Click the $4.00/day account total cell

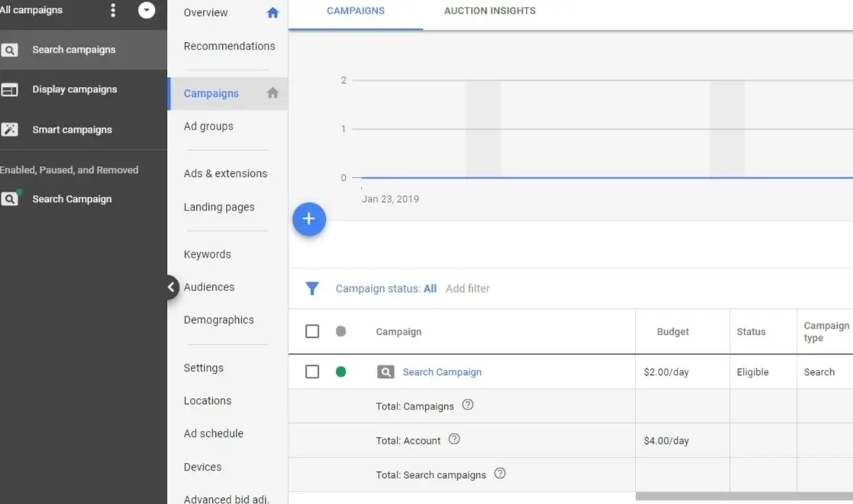[666, 441]
